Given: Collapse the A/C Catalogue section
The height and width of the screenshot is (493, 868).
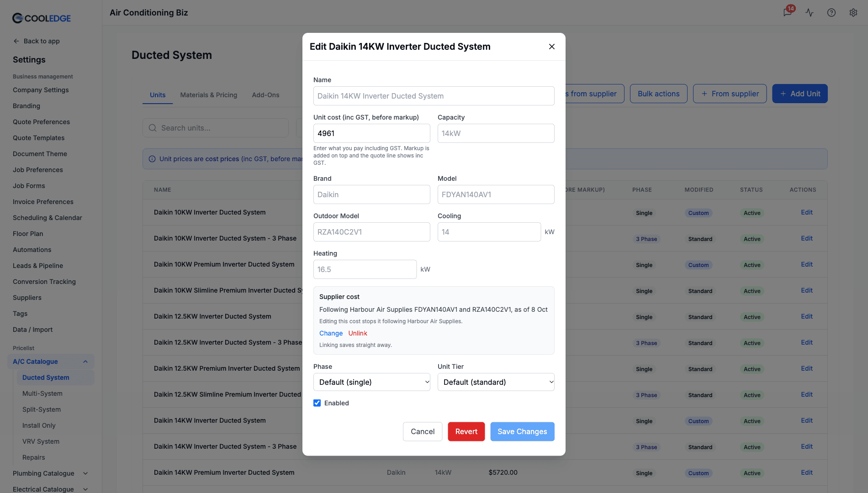Looking at the screenshot, I should [x=85, y=362].
